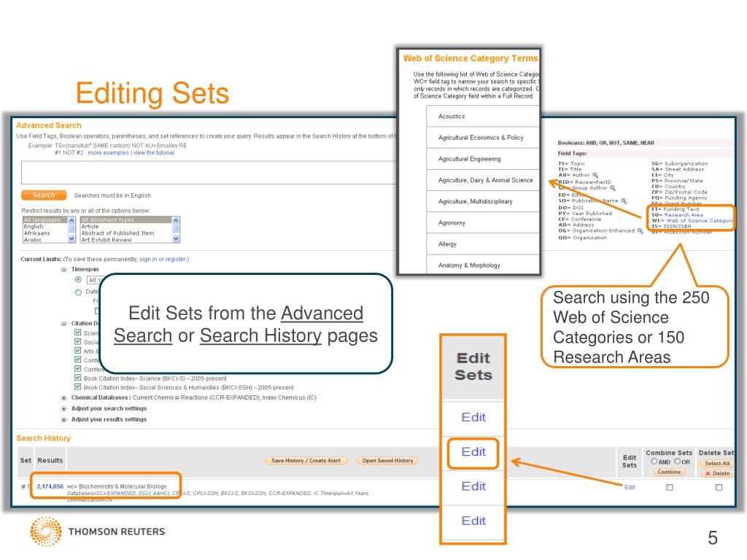Image resolution: width=747 pixels, height=560 pixels.
Task: Click the orange Search button
Action: click(x=43, y=195)
